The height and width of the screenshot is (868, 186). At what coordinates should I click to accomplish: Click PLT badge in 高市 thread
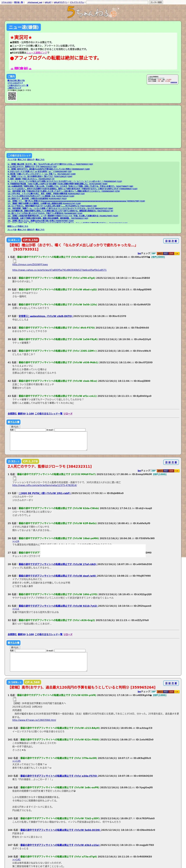[x=166, y=692]
